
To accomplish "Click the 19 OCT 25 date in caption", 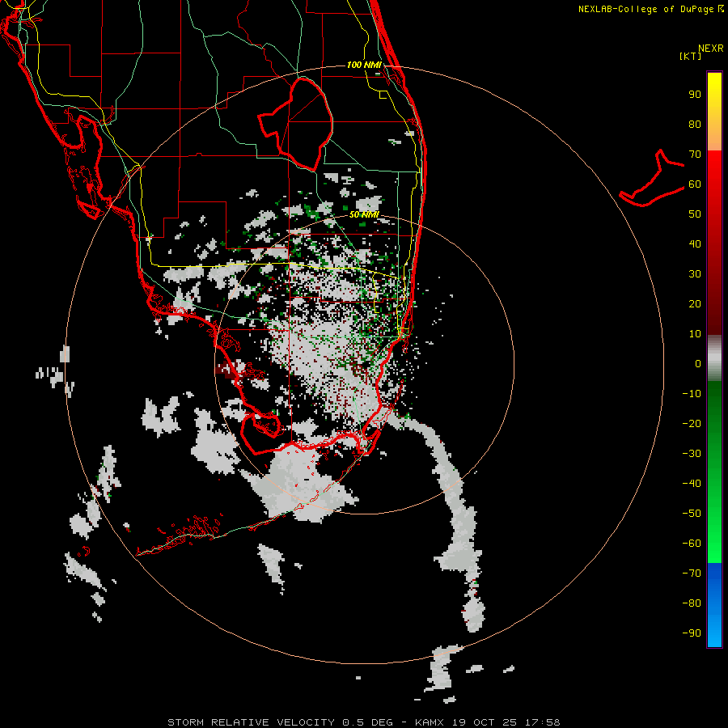I will (485, 722).
